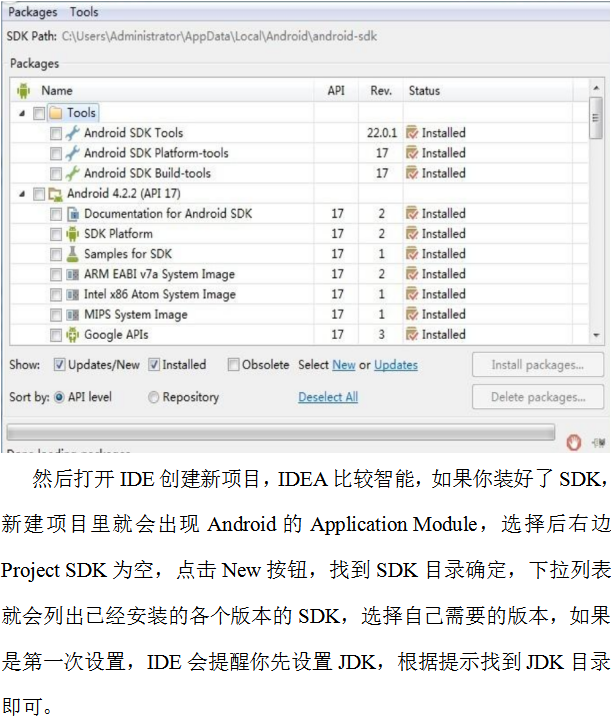The width and height of the screenshot is (611, 724).
Task: Click the Install packages button
Action: click(537, 365)
